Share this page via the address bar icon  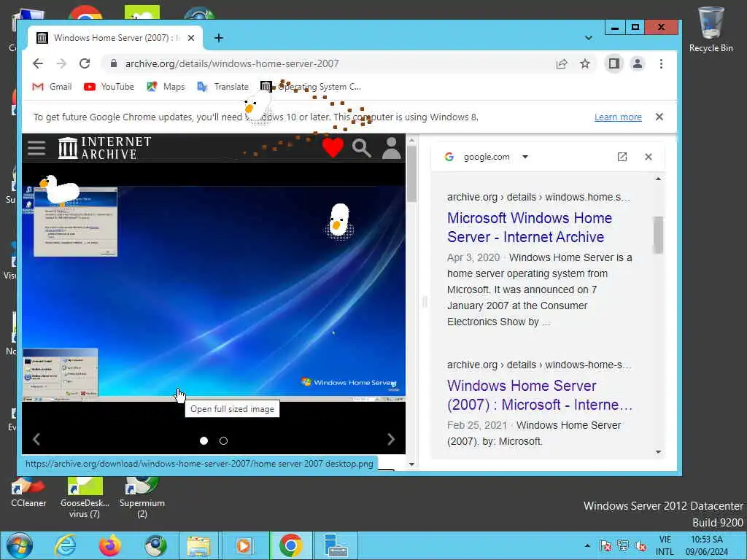coord(562,64)
